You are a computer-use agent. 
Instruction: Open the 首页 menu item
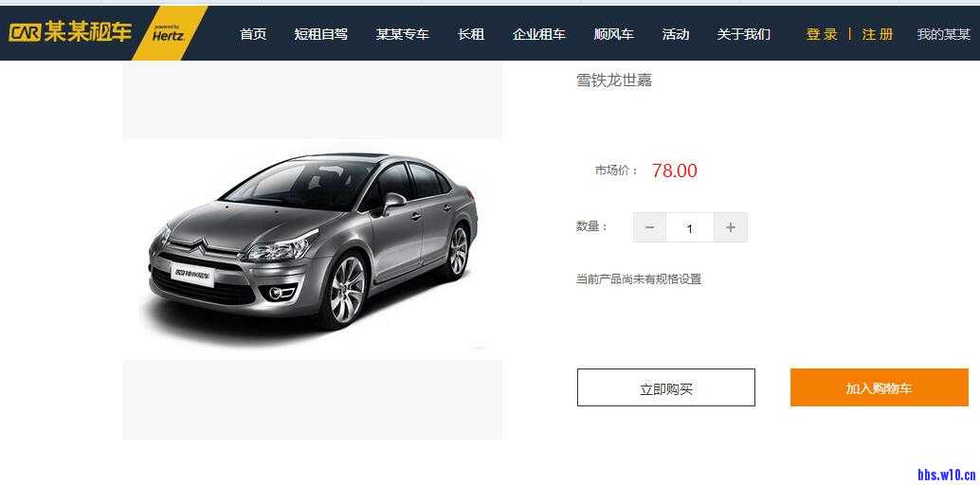(x=253, y=34)
